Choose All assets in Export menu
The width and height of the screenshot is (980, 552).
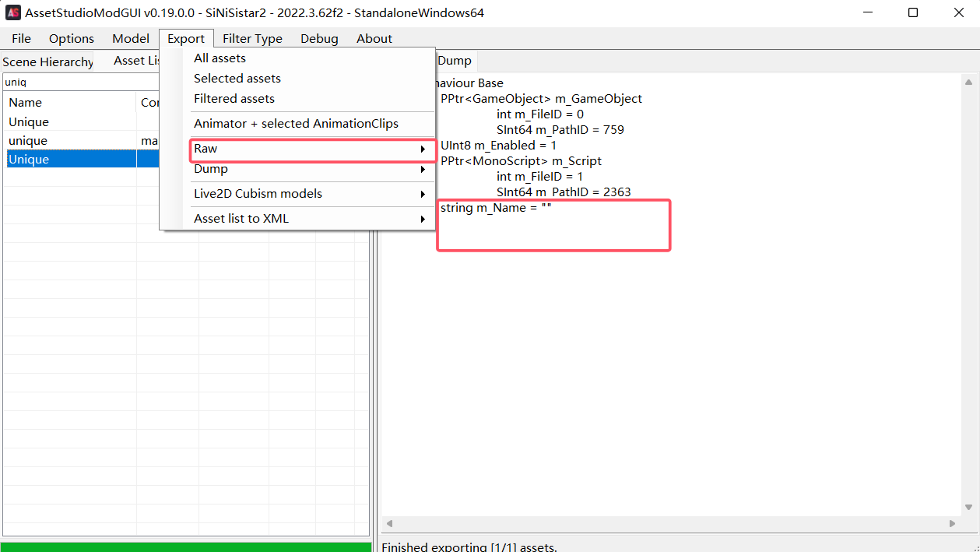(220, 58)
